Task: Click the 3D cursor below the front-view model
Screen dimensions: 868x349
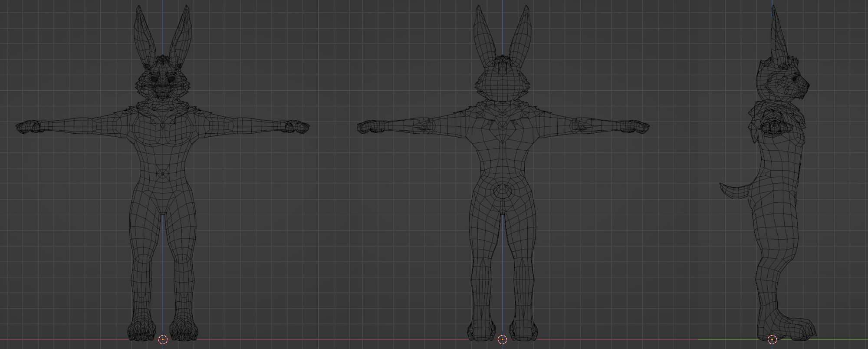Action: tap(163, 339)
